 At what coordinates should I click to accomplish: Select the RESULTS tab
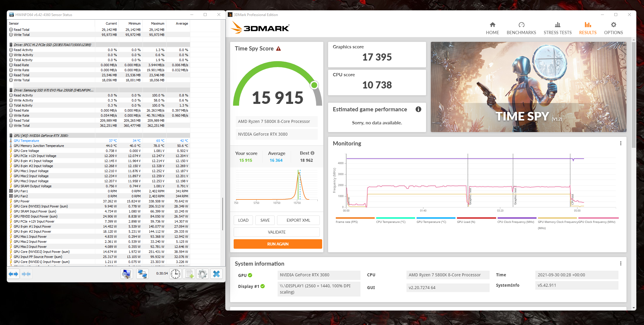[588, 28]
